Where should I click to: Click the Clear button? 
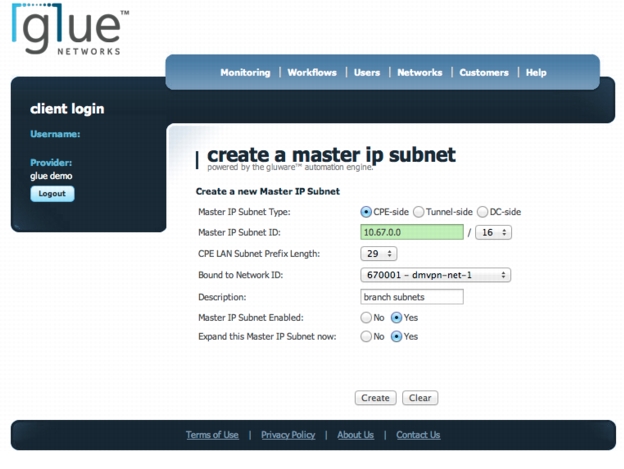click(420, 398)
